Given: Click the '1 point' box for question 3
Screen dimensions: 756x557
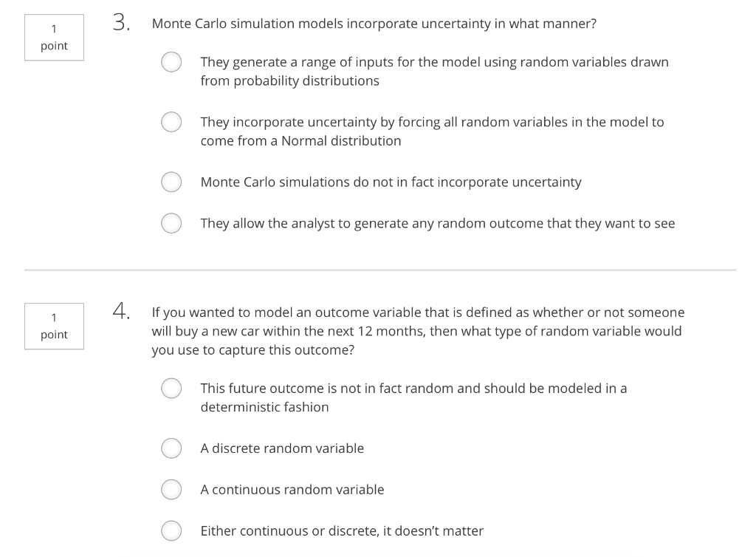Looking at the screenshot, I should point(54,37).
